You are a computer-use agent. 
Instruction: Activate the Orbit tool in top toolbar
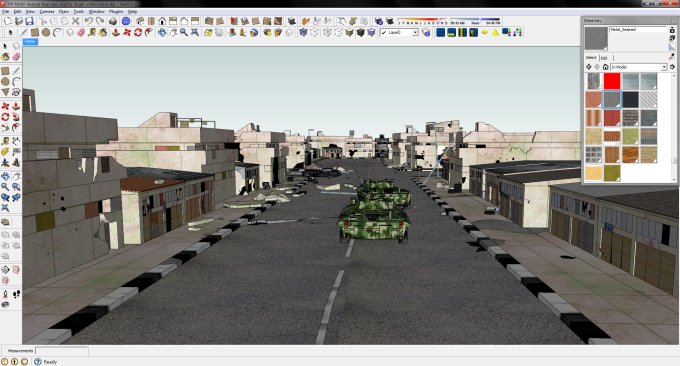click(162, 33)
